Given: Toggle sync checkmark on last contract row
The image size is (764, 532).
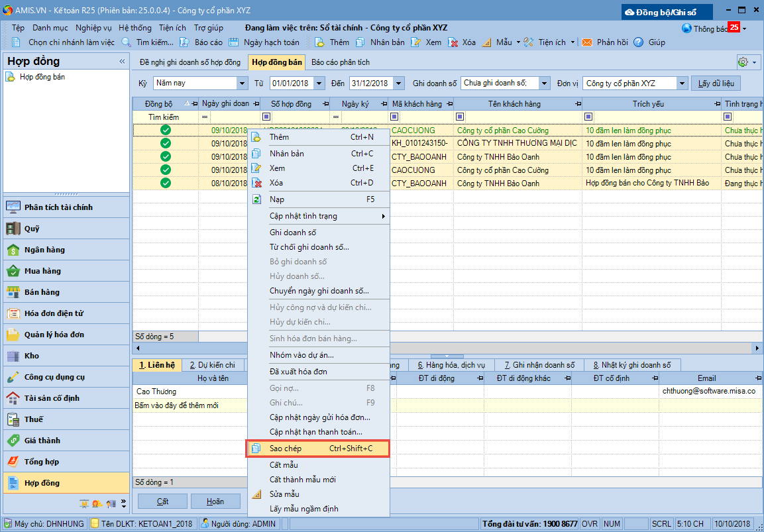Looking at the screenshot, I should 166,184.
